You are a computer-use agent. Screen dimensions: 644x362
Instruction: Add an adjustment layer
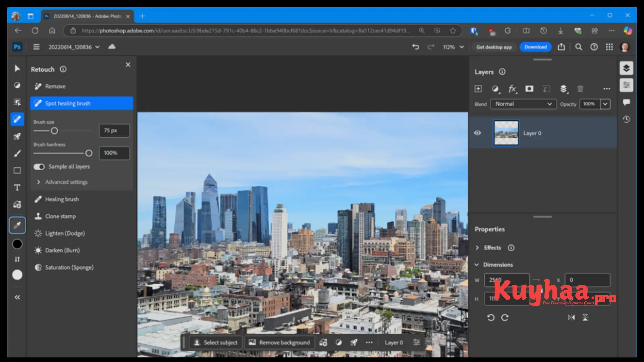495,89
